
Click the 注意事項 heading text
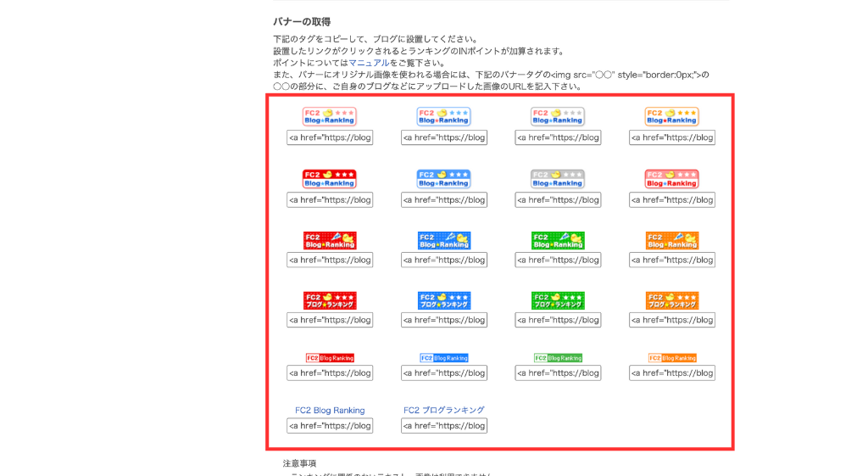[x=299, y=463]
